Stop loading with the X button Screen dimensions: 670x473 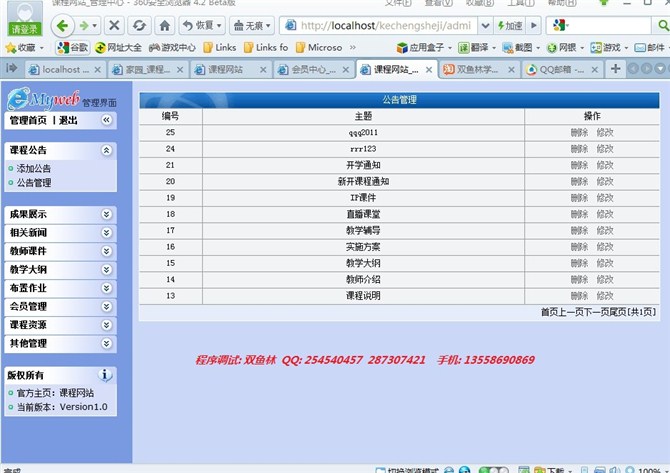[114, 26]
